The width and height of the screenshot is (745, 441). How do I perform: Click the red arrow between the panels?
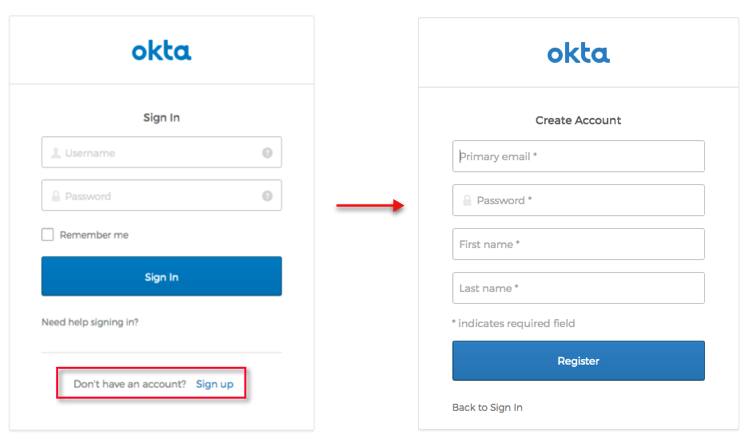[x=369, y=205]
